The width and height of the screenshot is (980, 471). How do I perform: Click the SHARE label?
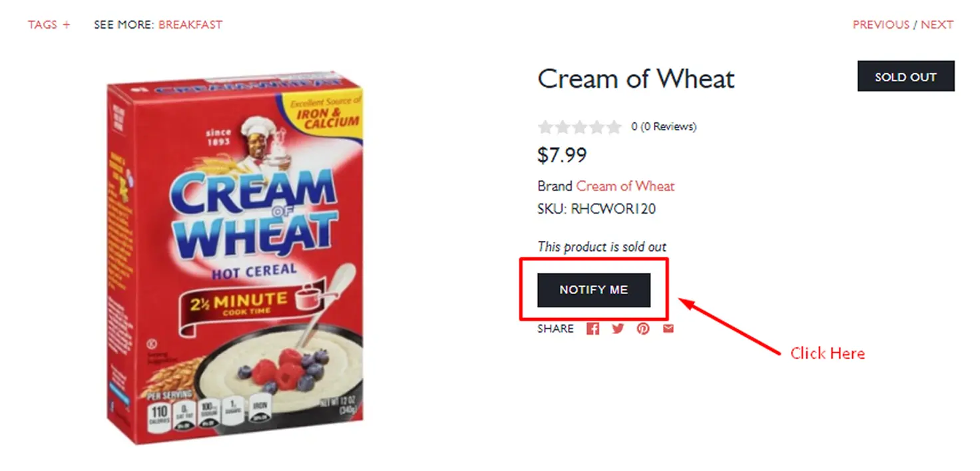pos(555,329)
